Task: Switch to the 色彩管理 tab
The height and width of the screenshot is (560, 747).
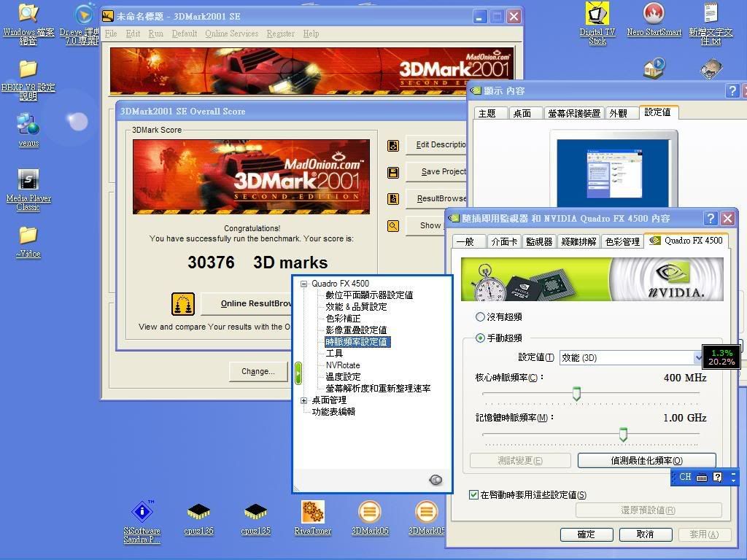Action: point(622,241)
